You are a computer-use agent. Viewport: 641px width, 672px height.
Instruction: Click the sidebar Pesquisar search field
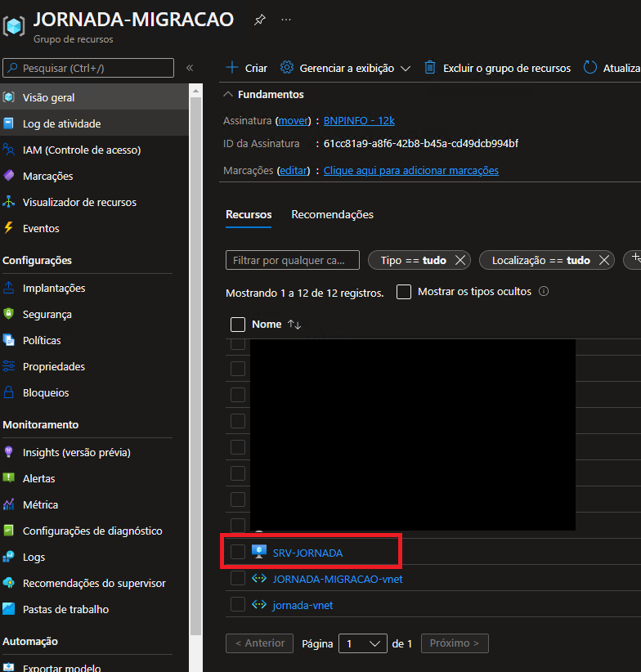(88, 68)
